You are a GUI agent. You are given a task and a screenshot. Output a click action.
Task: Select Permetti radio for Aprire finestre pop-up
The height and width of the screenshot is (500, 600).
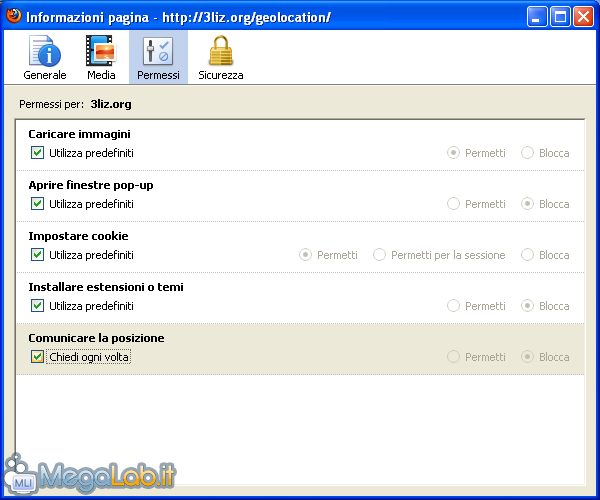tap(453, 204)
